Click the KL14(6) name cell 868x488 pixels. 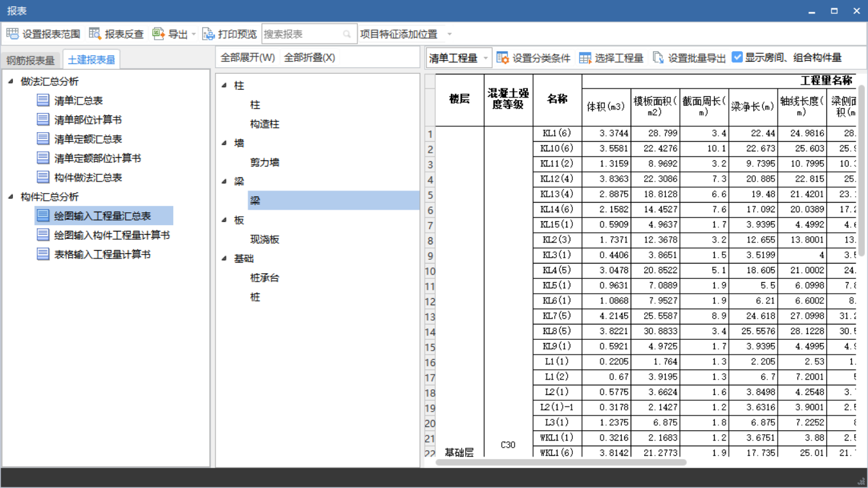coord(557,210)
